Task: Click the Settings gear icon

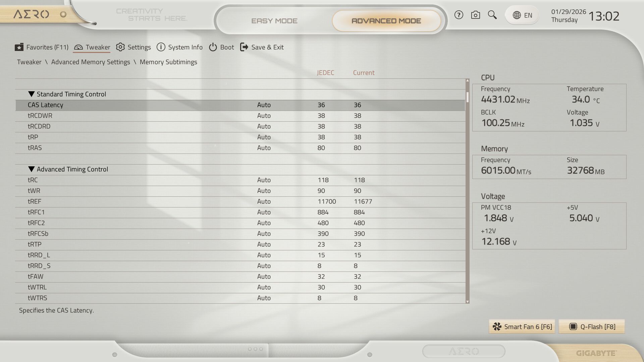Action: pos(120,47)
